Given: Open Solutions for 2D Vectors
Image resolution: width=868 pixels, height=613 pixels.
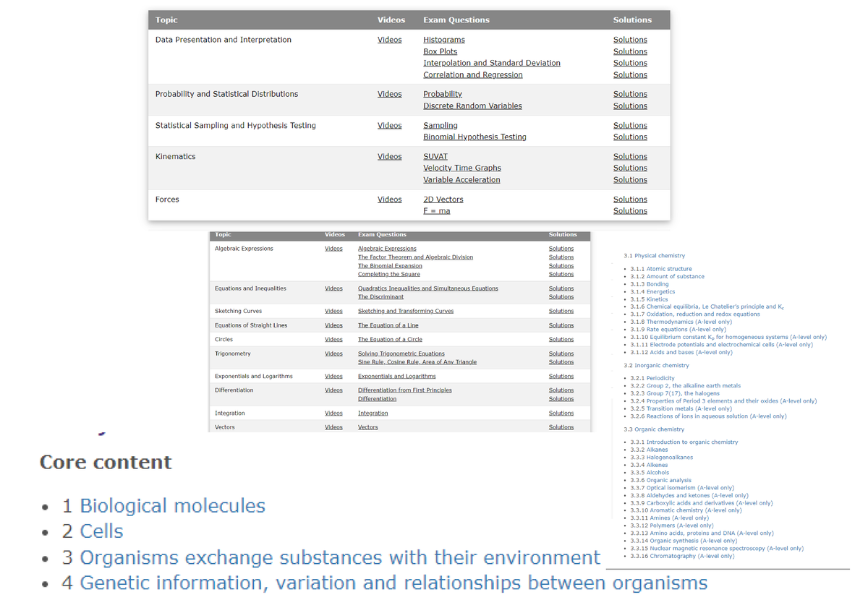Looking at the screenshot, I should pyautogui.click(x=630, y=200).
